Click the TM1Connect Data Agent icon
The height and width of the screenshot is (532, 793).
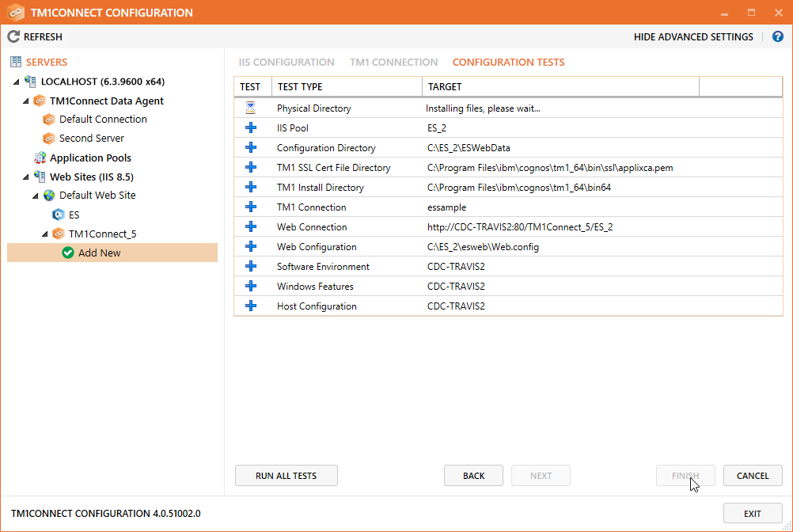(39, 101)
